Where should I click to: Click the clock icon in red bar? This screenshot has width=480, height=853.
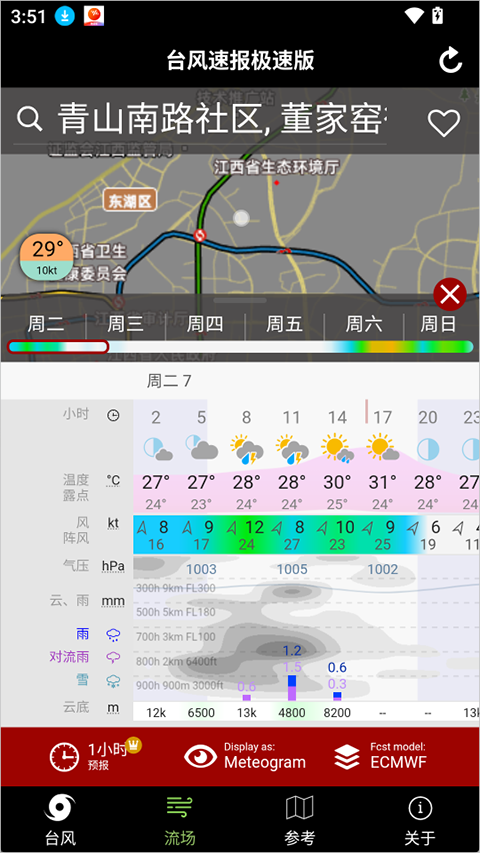coord(64,757)
